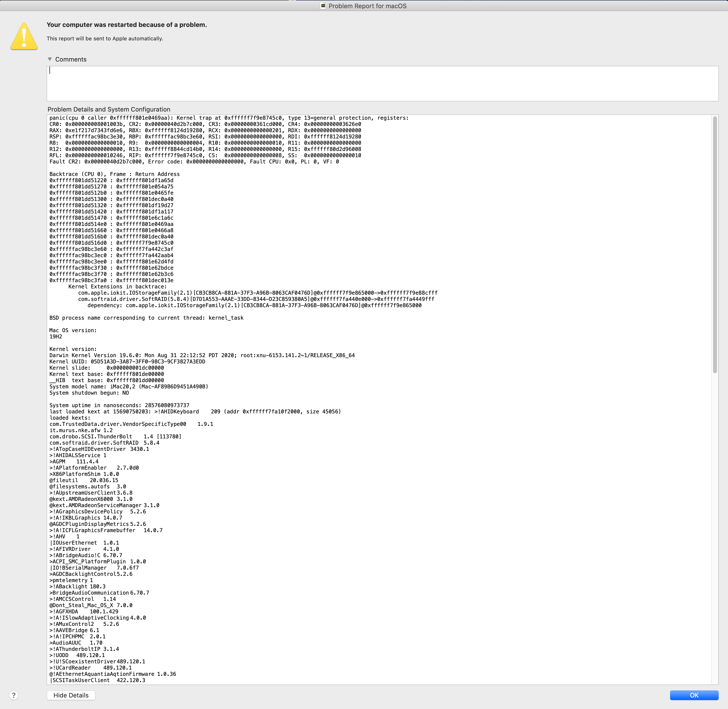
Task: Click the Problem Report title bar icon
Action: [x=323, y=6]
